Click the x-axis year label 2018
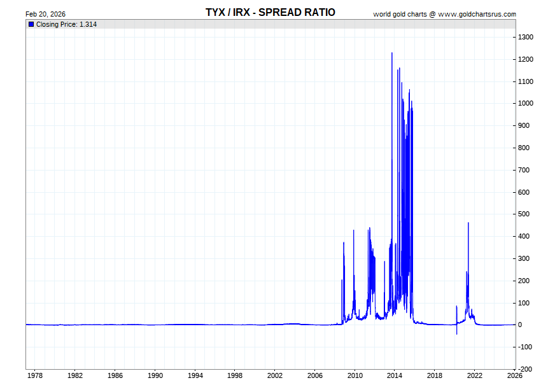 point(434,375)
